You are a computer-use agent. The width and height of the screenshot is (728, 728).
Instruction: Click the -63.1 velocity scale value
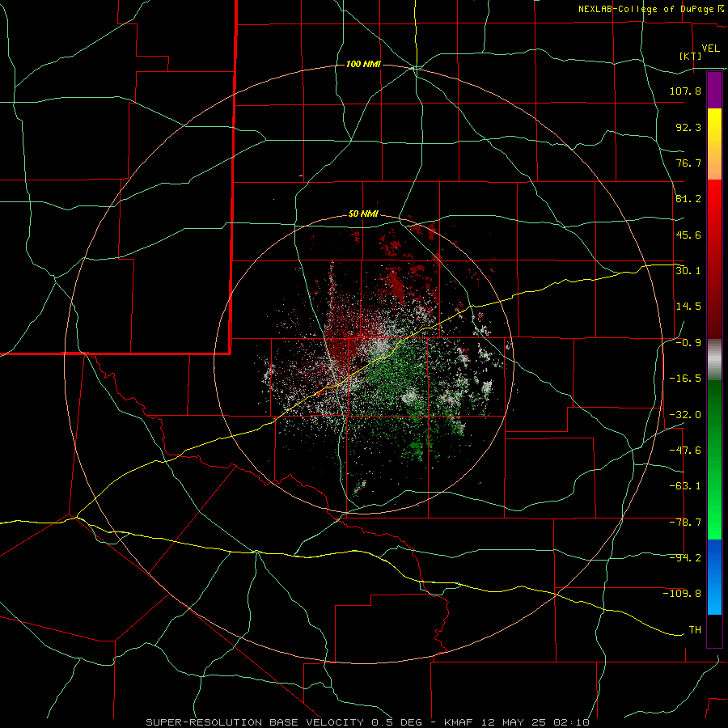(x=685, y=486)
